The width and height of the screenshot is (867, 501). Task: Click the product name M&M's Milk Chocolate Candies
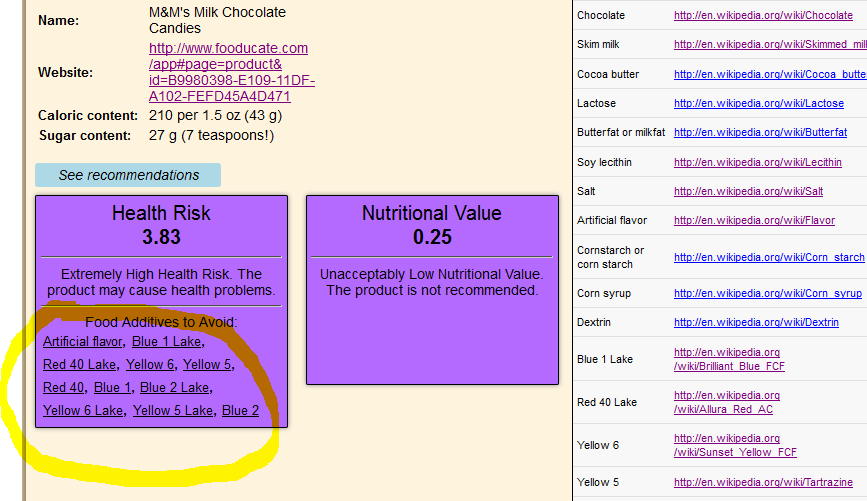[x=217, y=20]
